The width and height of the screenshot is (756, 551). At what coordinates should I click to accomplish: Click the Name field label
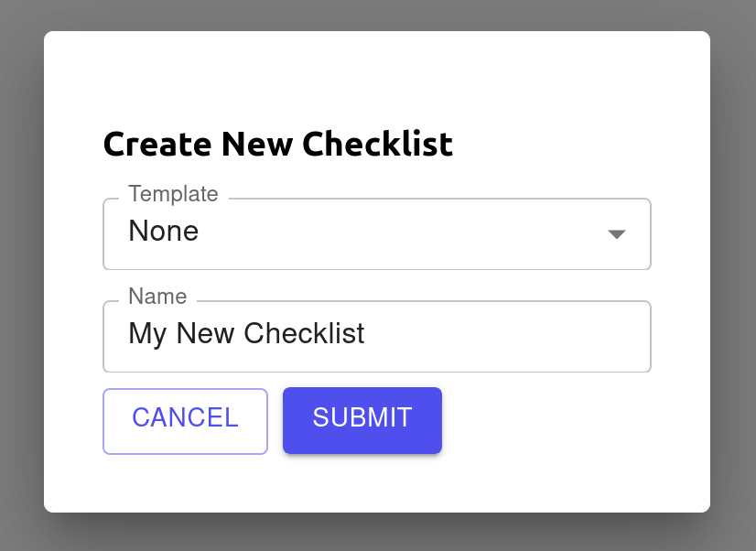pos(157,297)
